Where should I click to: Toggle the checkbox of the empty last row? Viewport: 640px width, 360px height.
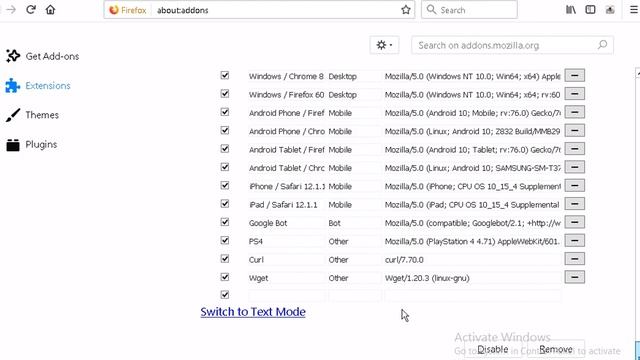(224, 295)
